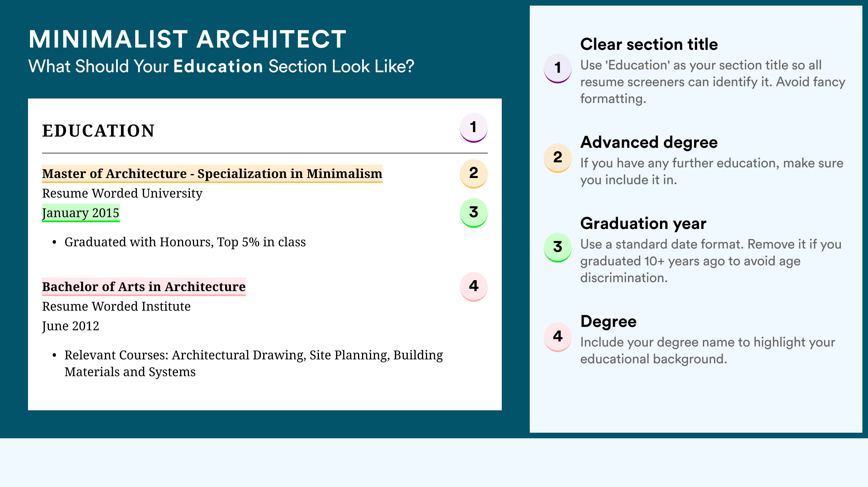868x487 pixels.
Task: Select the green 3 badge next to Graduation year
Action: click(558, 247)
